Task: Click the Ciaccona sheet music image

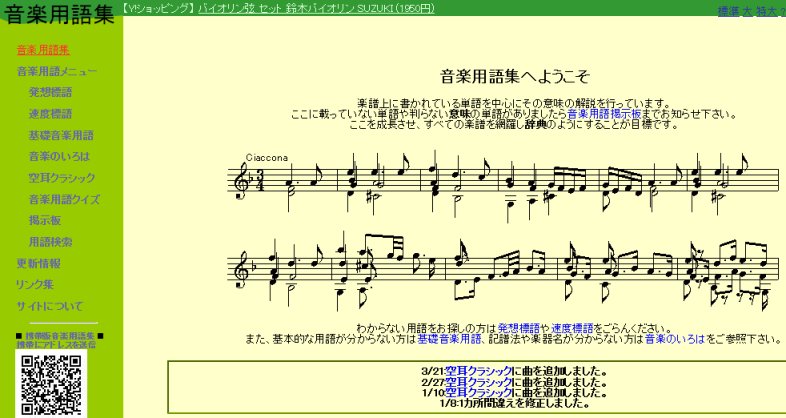Action: coord(503,230)
